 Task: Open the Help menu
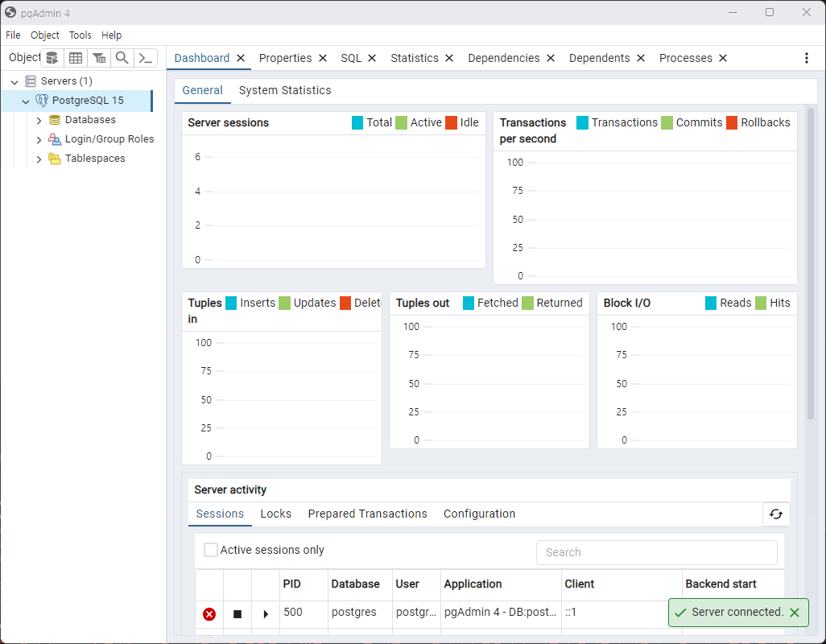coord(112,35)
